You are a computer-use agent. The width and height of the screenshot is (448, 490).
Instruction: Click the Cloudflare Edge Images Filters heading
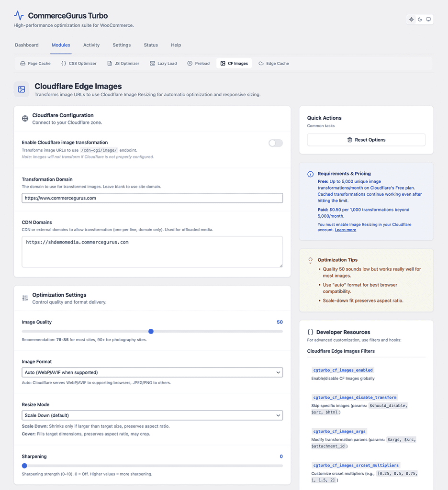(341, 351)
